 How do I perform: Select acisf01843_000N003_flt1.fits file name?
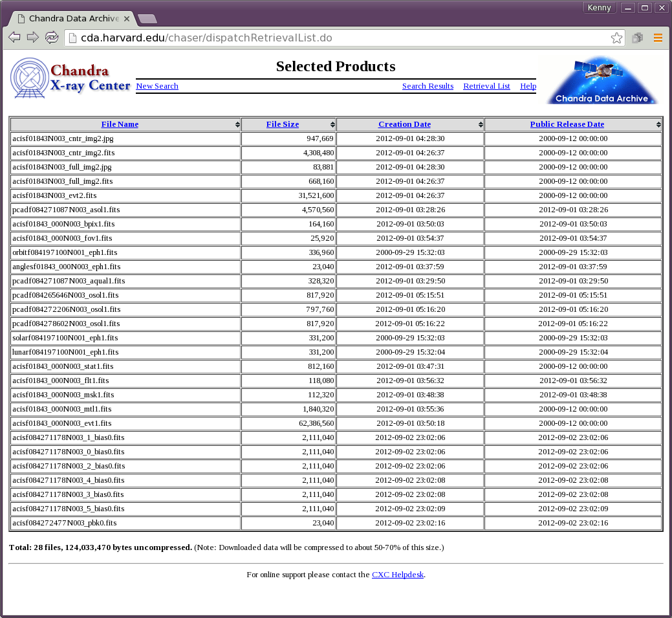coord(60,380)
